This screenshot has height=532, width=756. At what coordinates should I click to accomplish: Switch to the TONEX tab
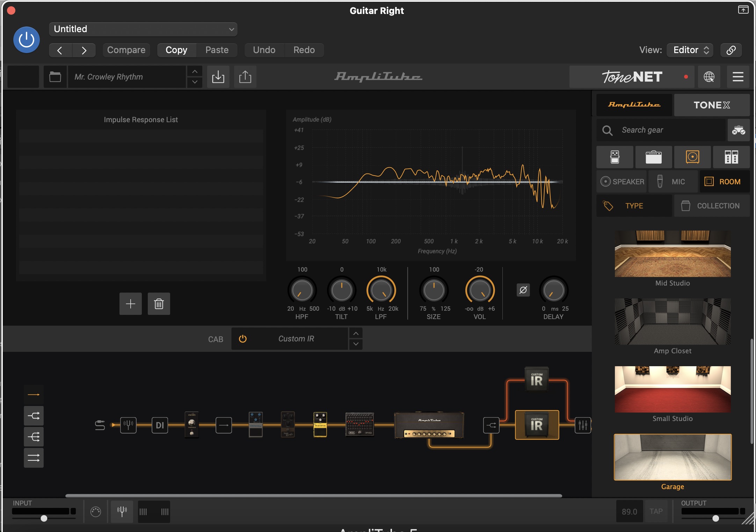[x=712, y=105]
